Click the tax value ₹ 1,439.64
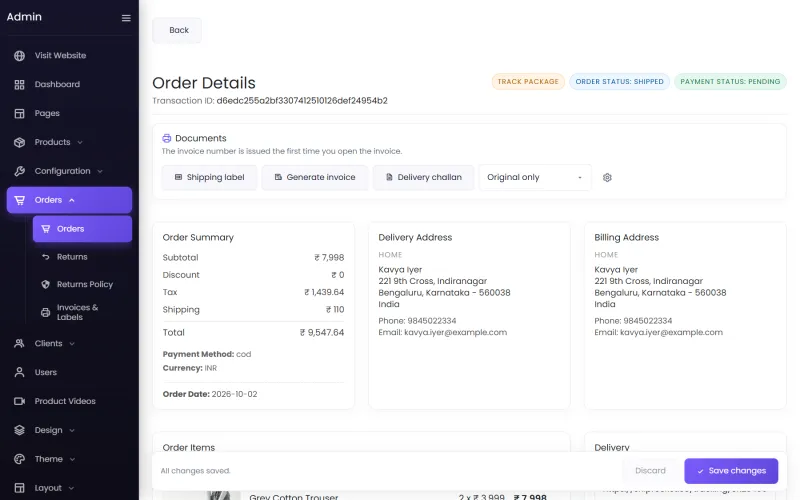800x500 pixels. 324,292
